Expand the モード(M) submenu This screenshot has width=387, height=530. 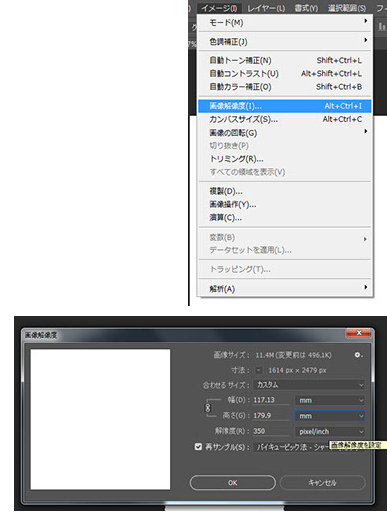click(285, 23)
